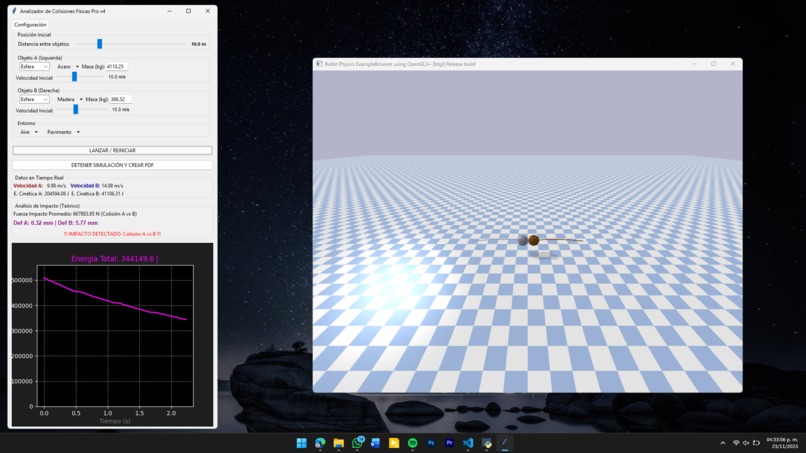Click the brown wooden sphere in simulation
This screenshot has height=453, width=806.
tap(534, 240)
